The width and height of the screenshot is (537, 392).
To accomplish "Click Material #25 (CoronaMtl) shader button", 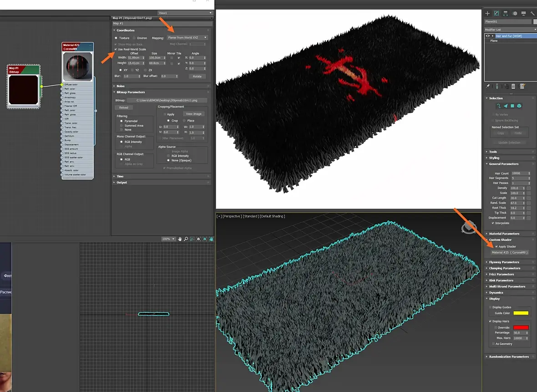I will [509, 253].
